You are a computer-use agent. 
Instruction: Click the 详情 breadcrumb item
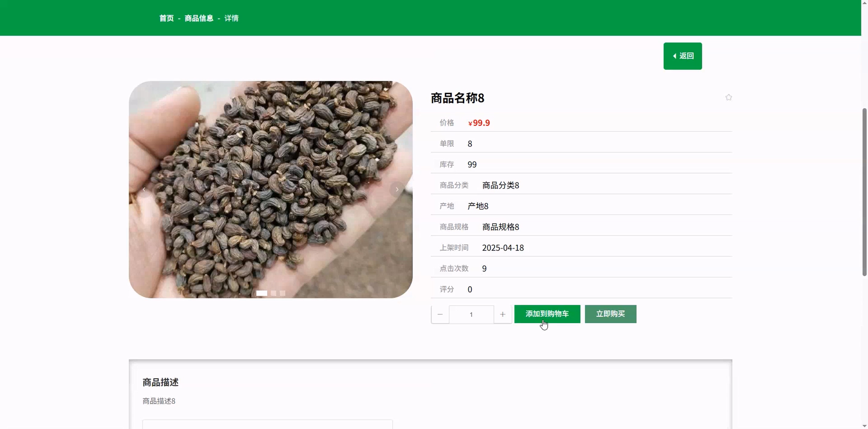click(x=232, y=18)
